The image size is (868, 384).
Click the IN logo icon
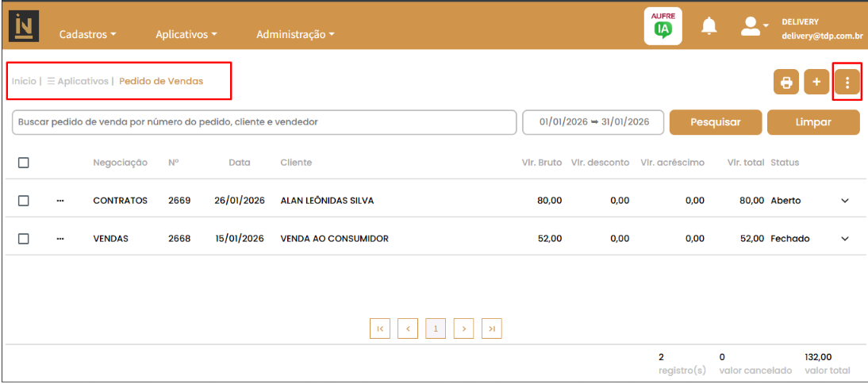(x=24, y=26)
